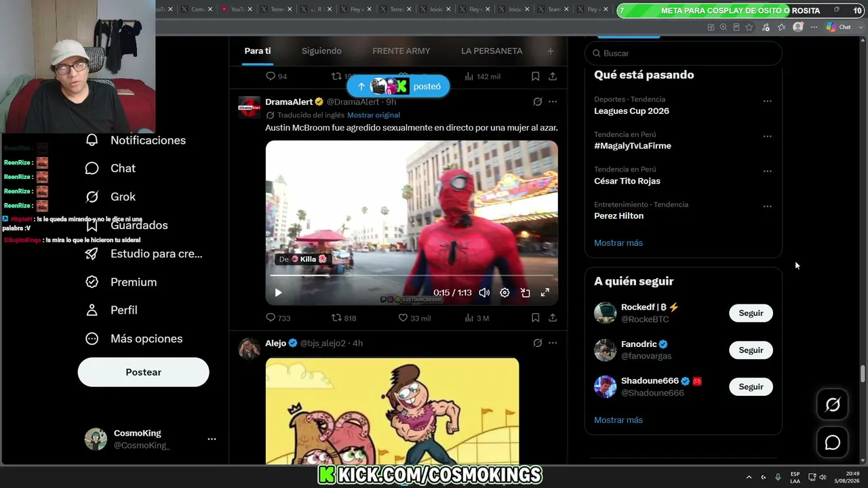Open the ESP LAA language indicator
Screen dimensions: 868x488
[795, 477]
